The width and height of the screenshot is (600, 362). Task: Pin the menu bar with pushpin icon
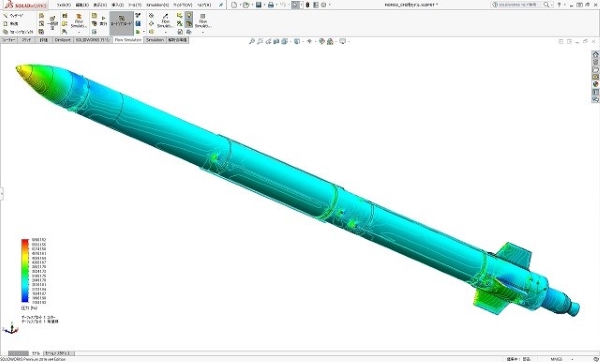point(221,5)
